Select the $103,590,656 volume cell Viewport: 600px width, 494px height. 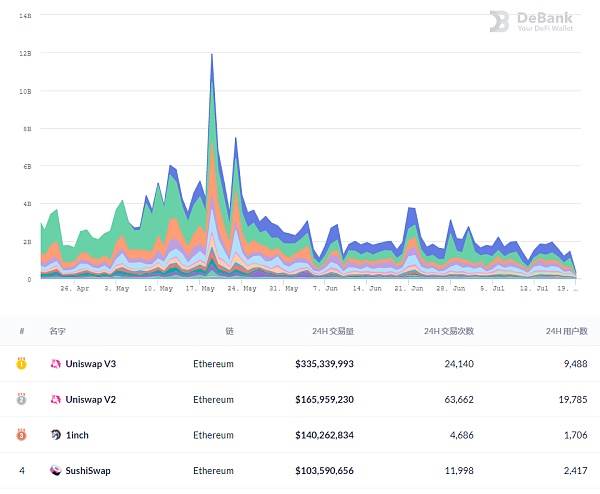pos(324,471)
